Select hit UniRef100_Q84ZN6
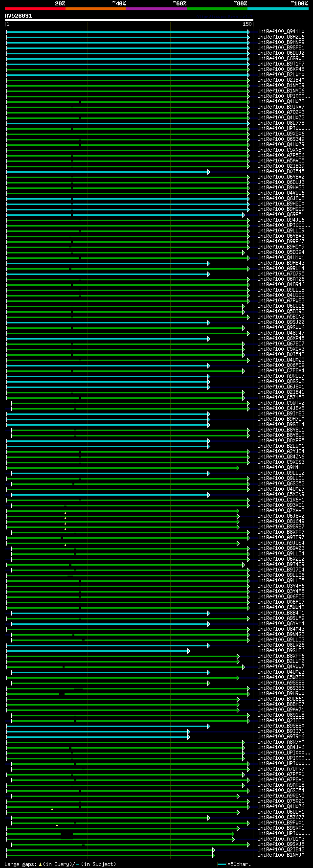The height and width of the screenshot is (868, 313). pyautogui.click(x=281, y=457)
